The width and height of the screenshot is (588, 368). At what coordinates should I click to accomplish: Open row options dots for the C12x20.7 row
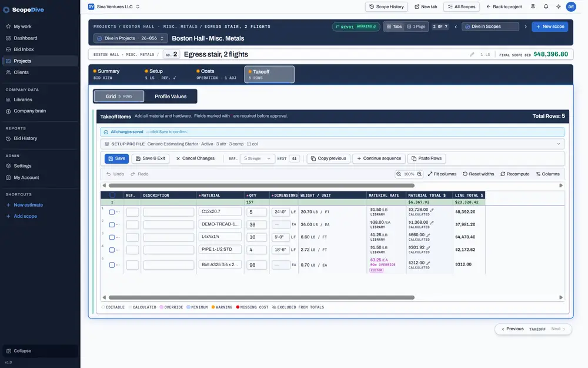[x=118, y=212]
